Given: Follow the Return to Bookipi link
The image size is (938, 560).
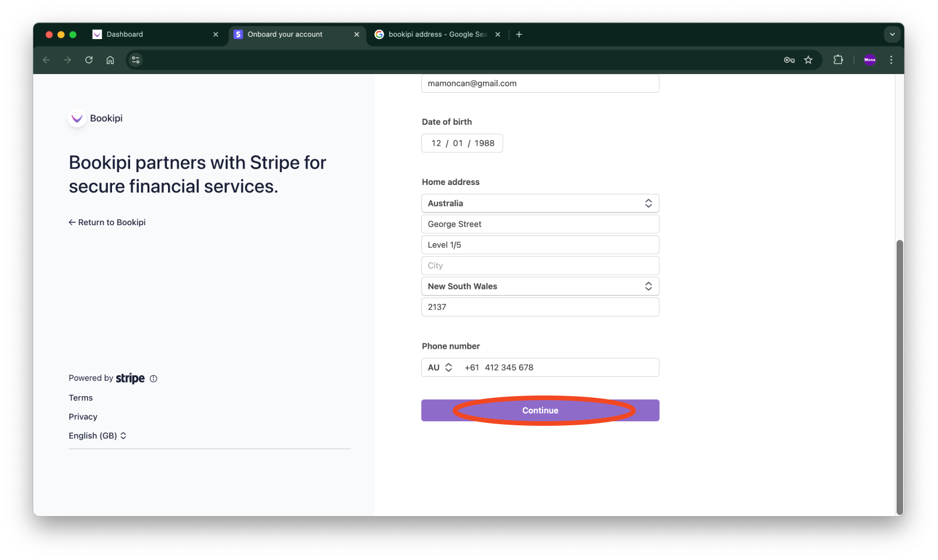Looking at the screenshot, I should [107, 222].
